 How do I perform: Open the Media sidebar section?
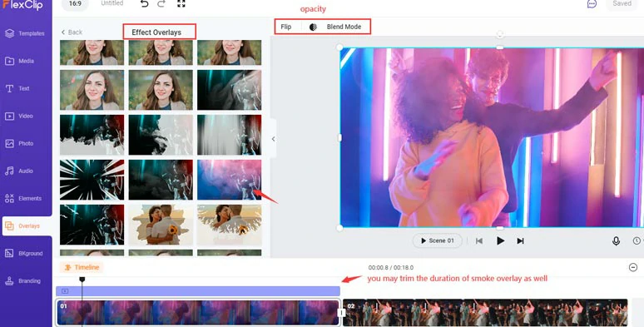tap(20, 61)
